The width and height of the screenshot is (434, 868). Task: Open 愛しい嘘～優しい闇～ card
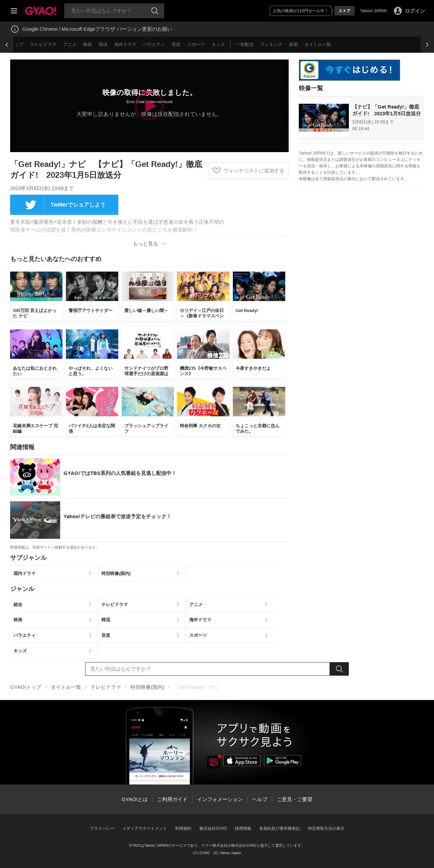point(148,294)
